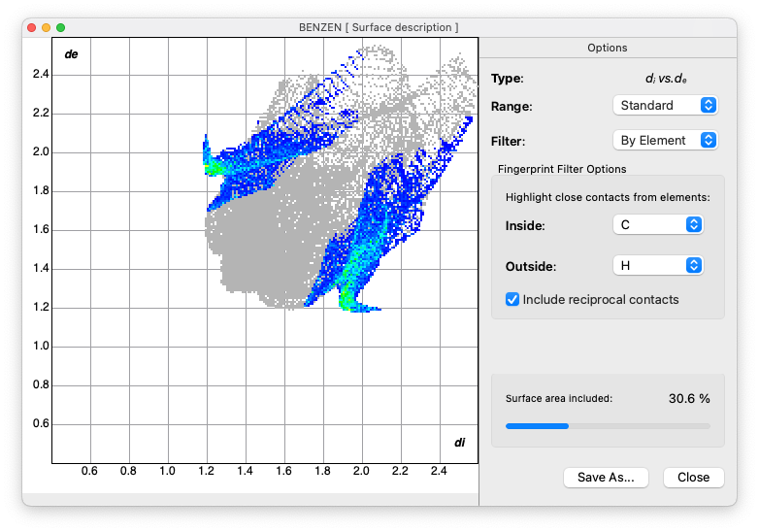The width and height of the screenshot is (759, 532).
Task: Click the de axis label on the plot
Action: coord(71,53)
